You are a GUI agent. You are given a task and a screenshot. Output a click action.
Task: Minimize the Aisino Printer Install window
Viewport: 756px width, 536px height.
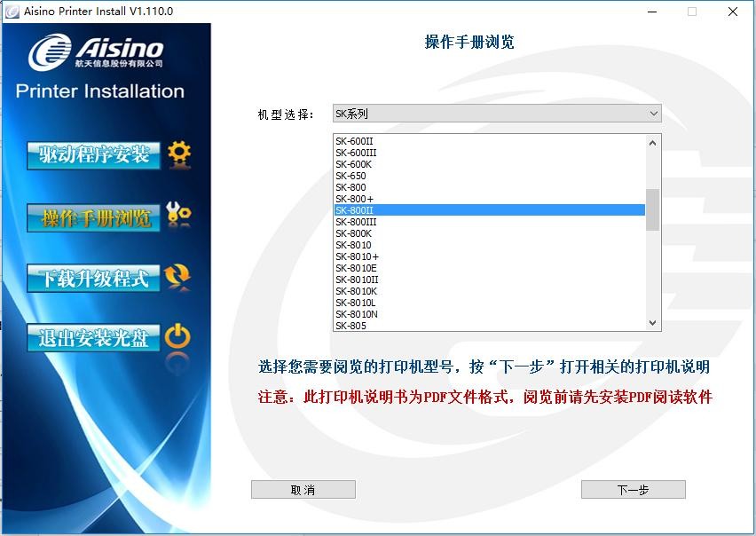(x=652, y=12)
